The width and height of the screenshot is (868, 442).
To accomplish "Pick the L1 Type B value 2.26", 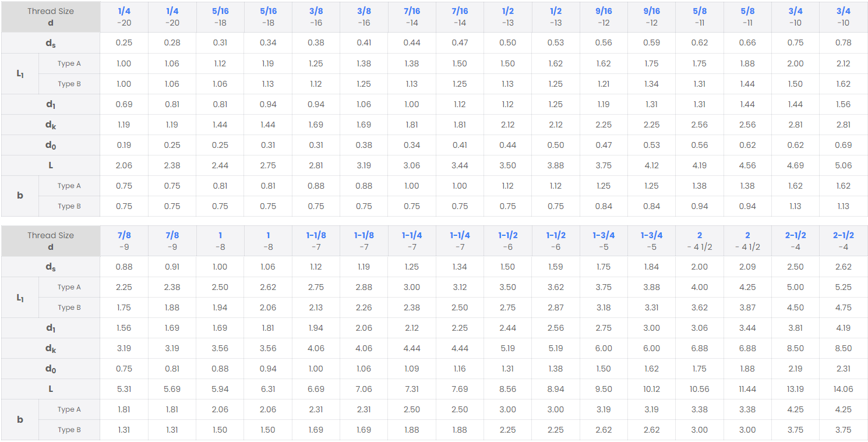I will pyautogui.click(x=364, y=307).
